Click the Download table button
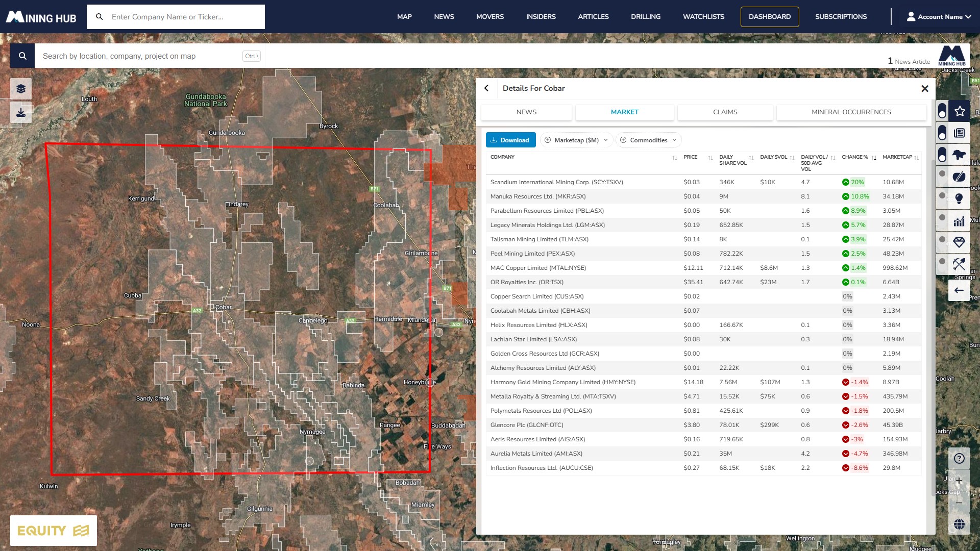Viewport: 980px width, 551px height. point(510,140)
